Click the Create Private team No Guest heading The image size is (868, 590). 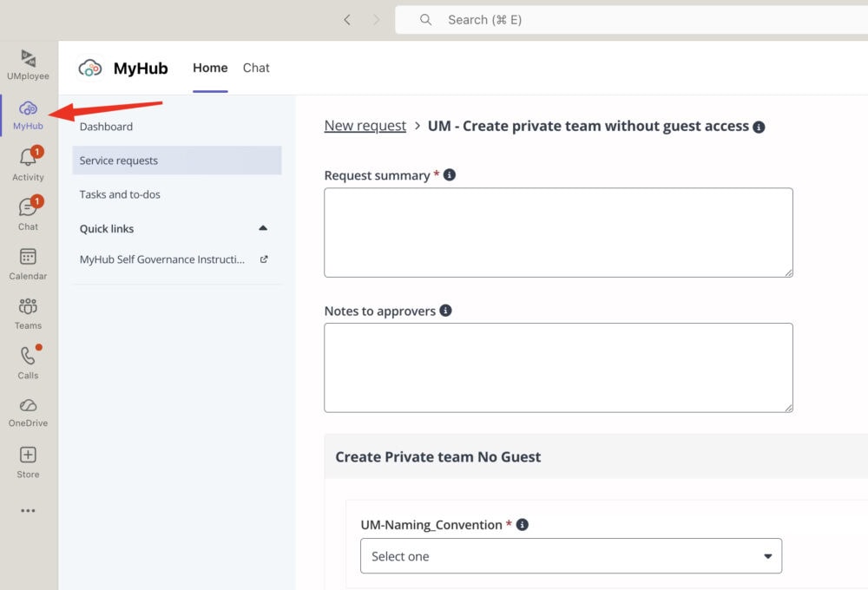tap(437, 456)
